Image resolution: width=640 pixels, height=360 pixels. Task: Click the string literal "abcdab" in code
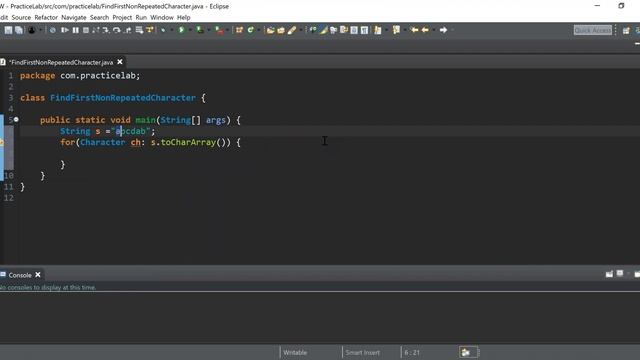pos(131,131)
